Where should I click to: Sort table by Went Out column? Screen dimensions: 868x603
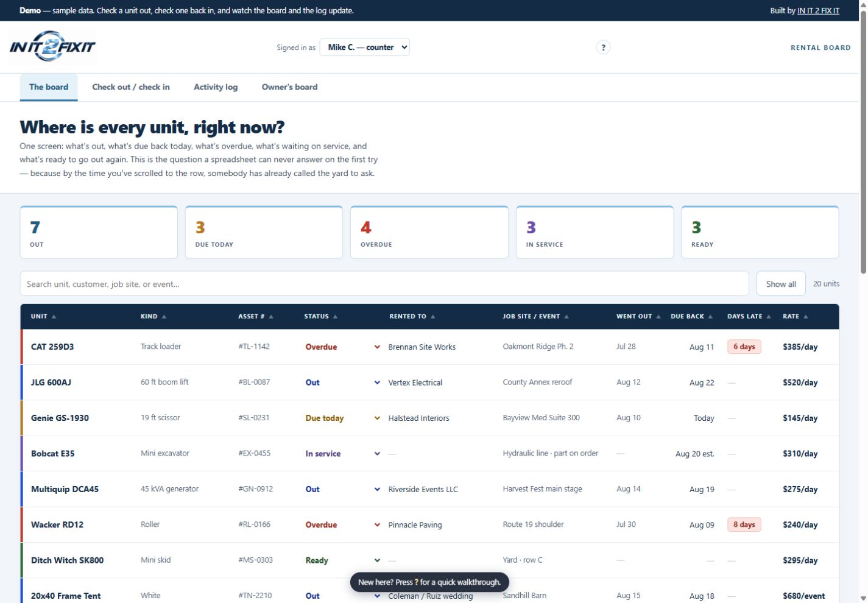[x=638, y=317]
